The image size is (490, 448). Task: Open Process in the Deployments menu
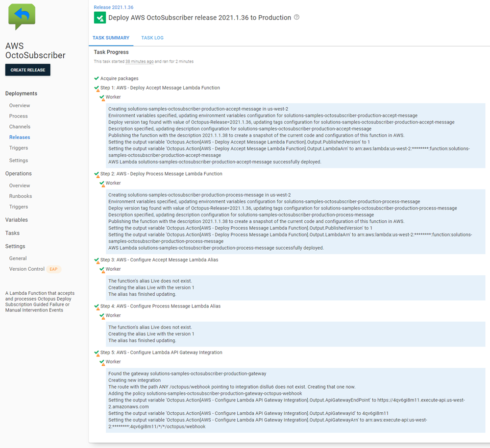[20, 116]
